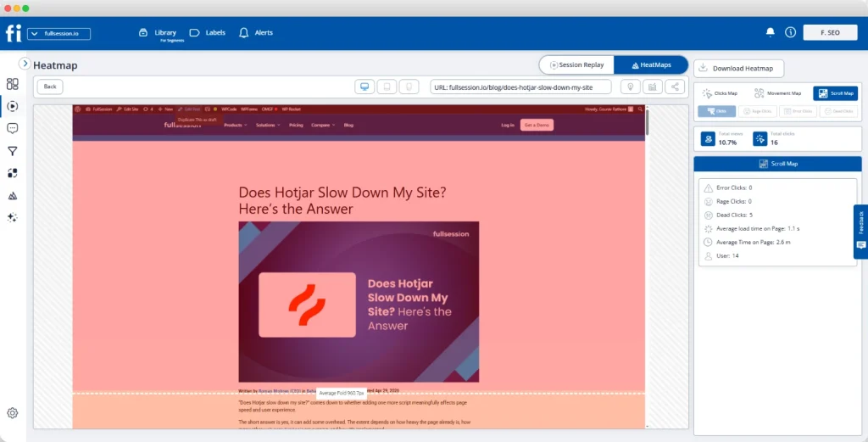
Task: Click WP Rocket in admin bar
Action: 292,109
